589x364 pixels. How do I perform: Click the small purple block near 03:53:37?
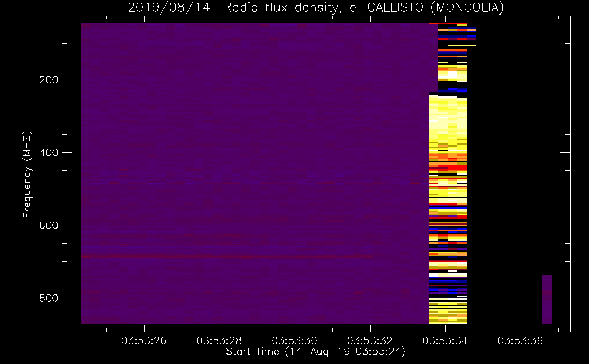tap(547, 300)
